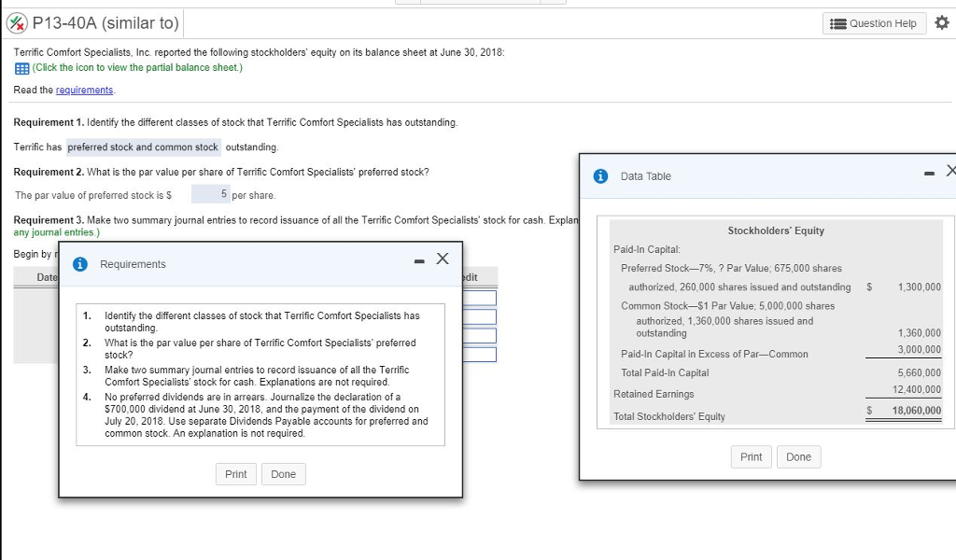Click the first journal entry credit field

pos(479,298)
